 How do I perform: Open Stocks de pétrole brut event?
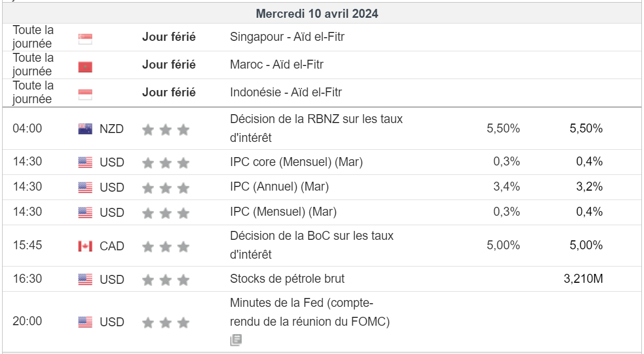[287, 279]
